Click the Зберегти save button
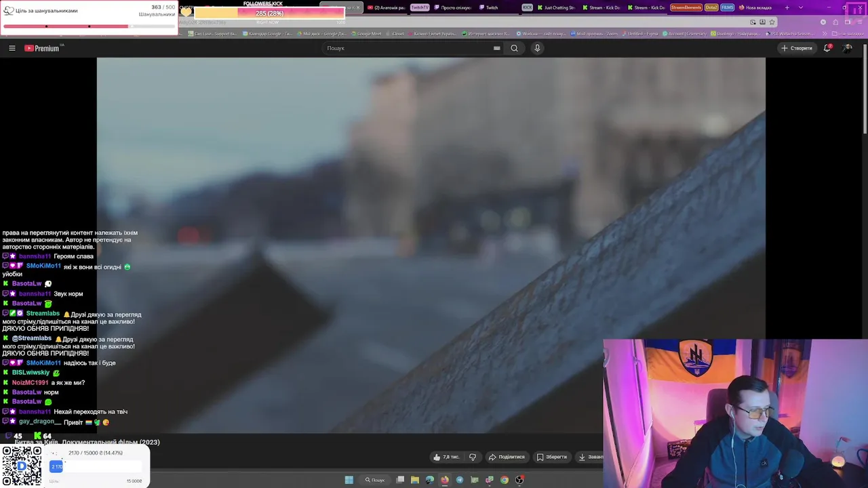Viewport: 868px width, 488px height. click(x=552, y=457)
